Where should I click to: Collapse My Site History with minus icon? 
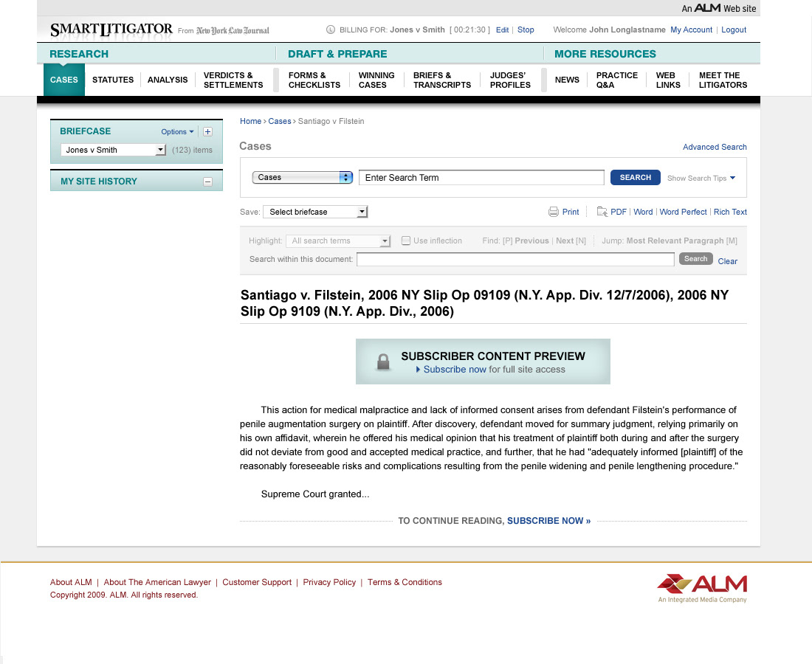tap(207, 181)
